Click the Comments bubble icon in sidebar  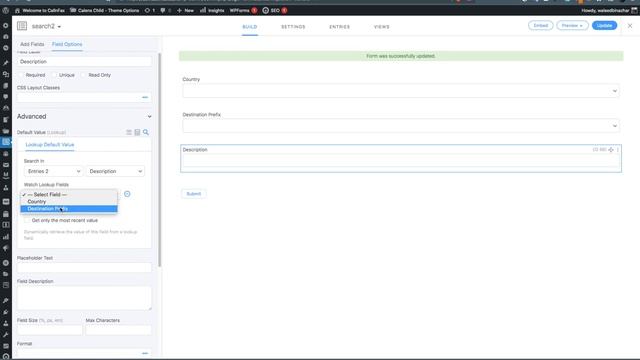[6, 97]
